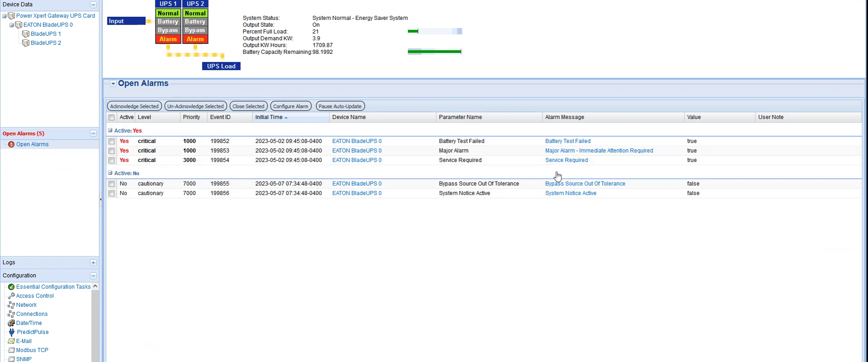Click the UPS 2 red Alarm indicator
The image size is (868, 362).
195,39
